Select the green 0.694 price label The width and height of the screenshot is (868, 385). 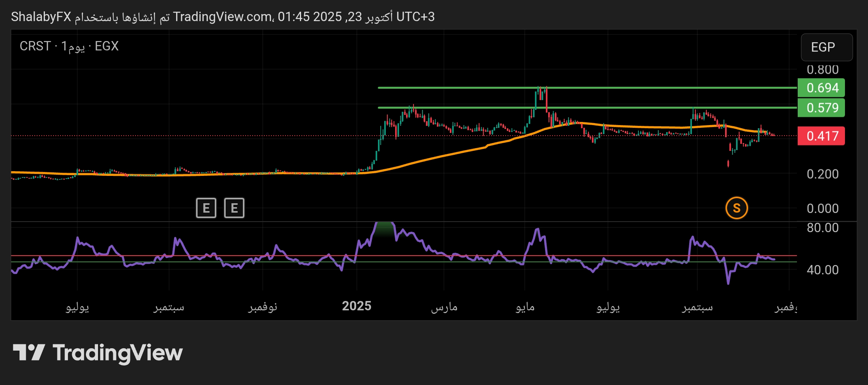[821, 88]
